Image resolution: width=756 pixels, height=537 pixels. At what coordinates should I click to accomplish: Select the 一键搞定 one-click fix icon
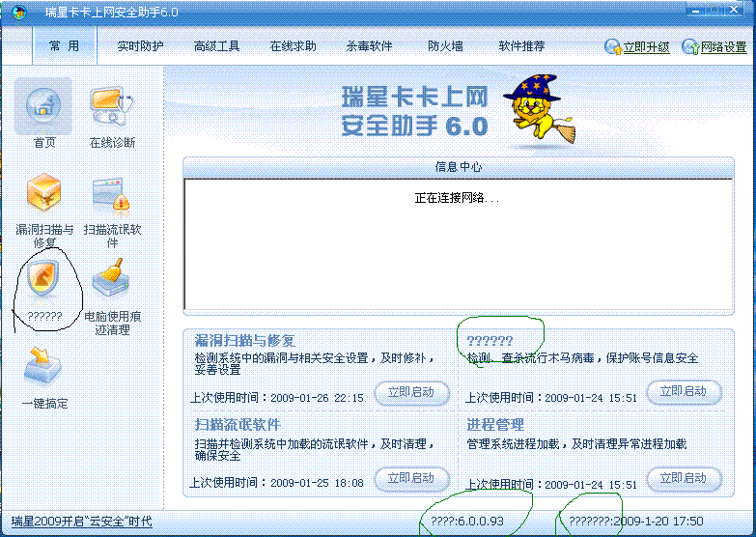[43, 367]
